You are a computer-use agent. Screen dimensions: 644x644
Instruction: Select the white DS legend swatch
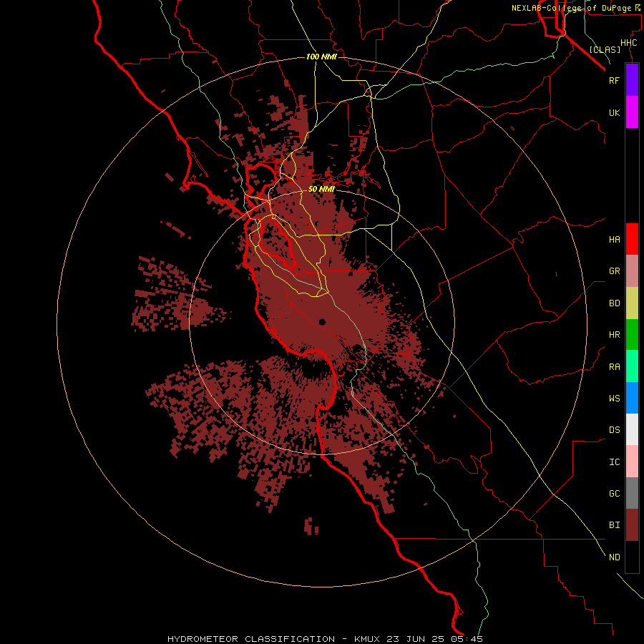(x=632, y=429)
